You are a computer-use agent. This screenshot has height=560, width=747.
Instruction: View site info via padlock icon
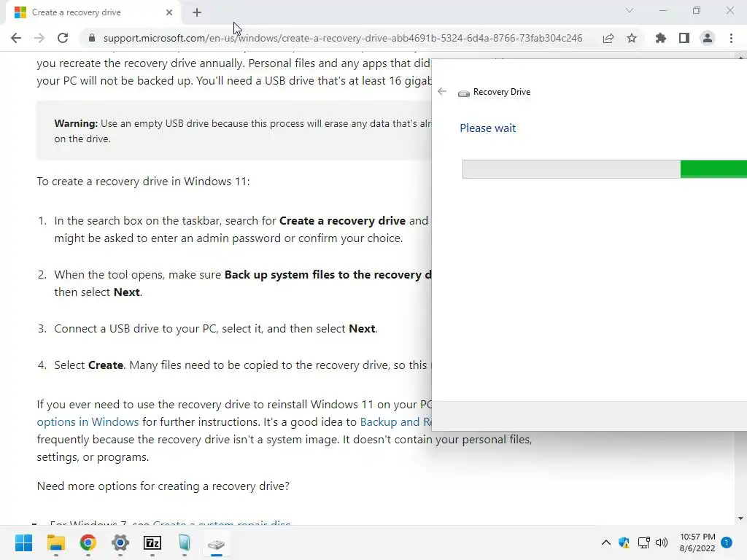click(92, 38)
